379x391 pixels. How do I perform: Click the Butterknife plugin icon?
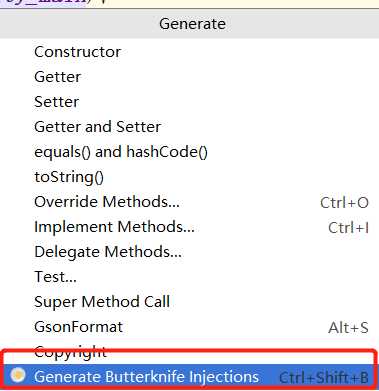[x=18, y=376]
